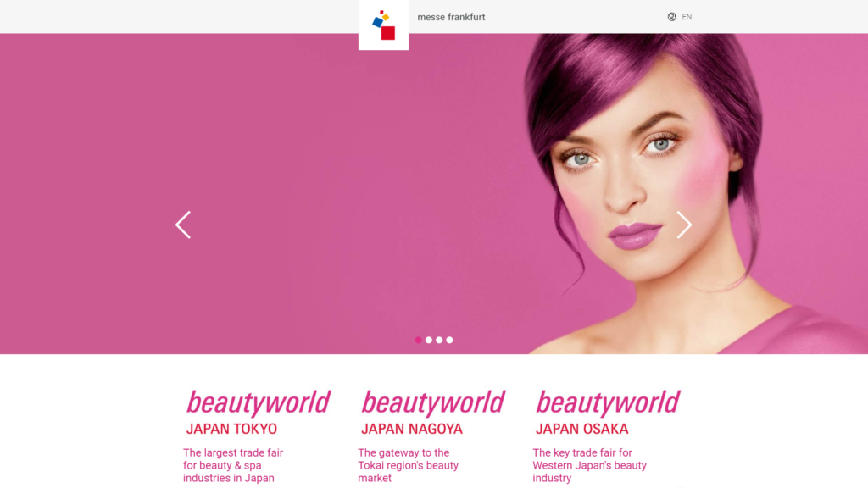
Task: Open the EN language selector
Action: coord(687,17)
